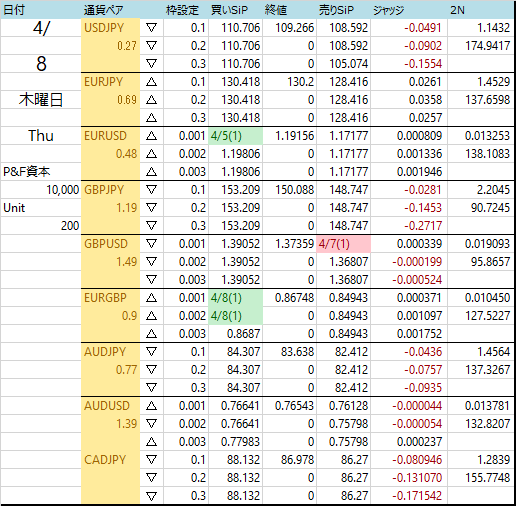
Task: Select judge value -0.2717
Action: point(423,226)
